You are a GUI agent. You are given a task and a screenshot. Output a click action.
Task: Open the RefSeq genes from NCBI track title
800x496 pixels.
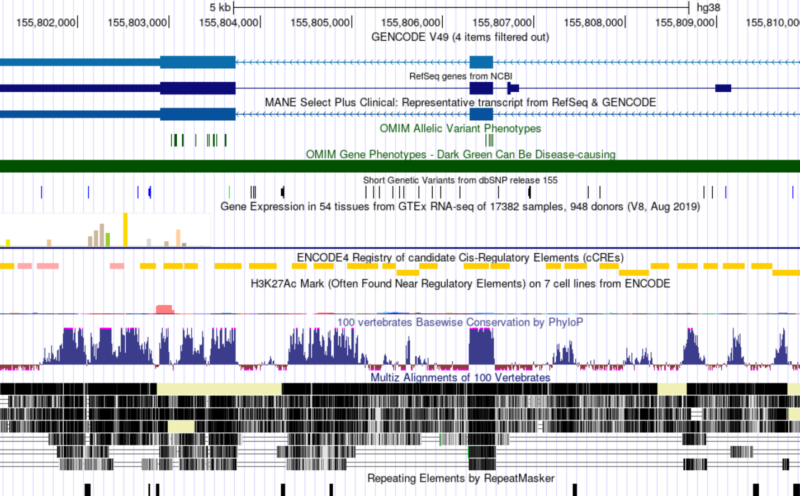click(460, 76)
